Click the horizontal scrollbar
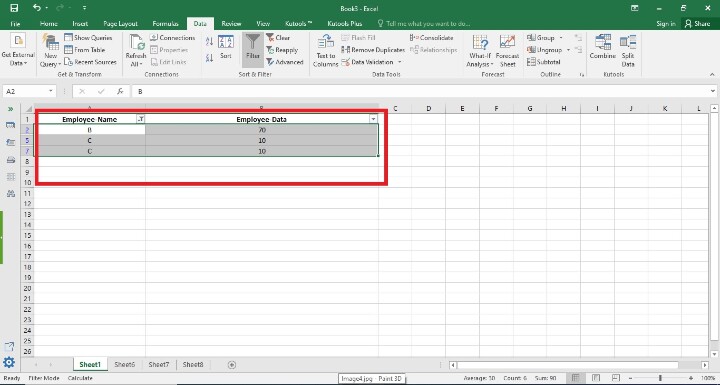The width and height of the screenshot is (720, 385). (x=568, y=365)
